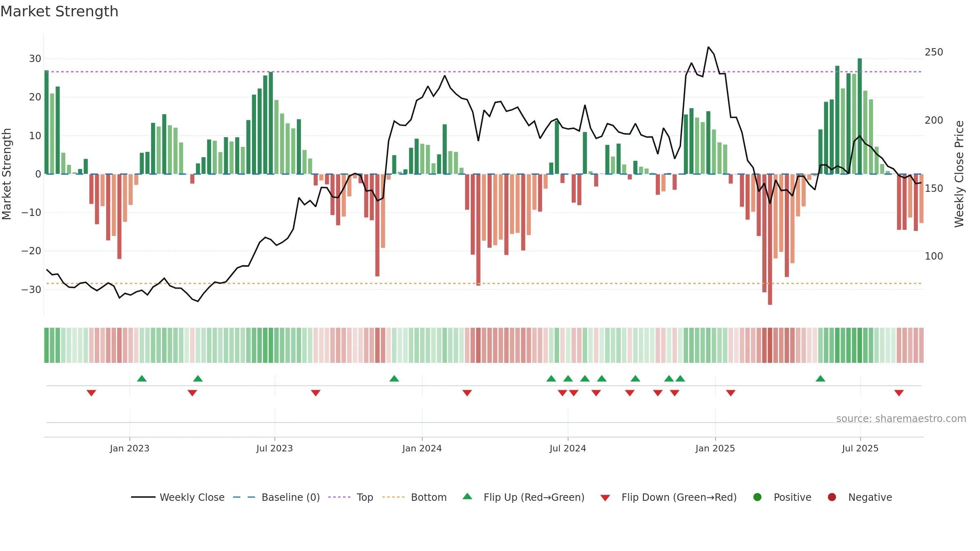This screenshot has width=980, height=551.
Task: Click the flip-up triangle just before Jan 2024
Action: pyautogui.click(x=394, y=378)
